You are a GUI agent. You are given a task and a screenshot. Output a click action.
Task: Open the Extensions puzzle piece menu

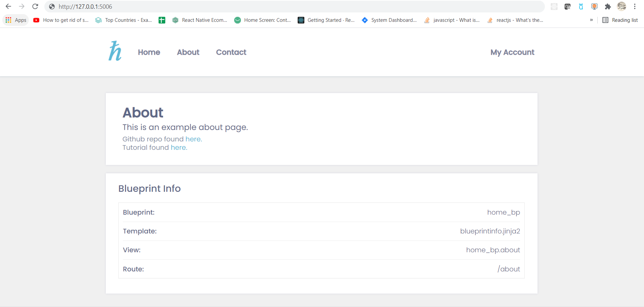[x=608, y=6]
